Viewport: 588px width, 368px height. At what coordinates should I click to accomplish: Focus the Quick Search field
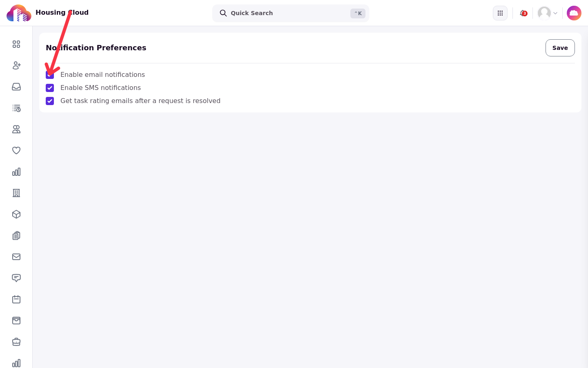coord(291,13)
